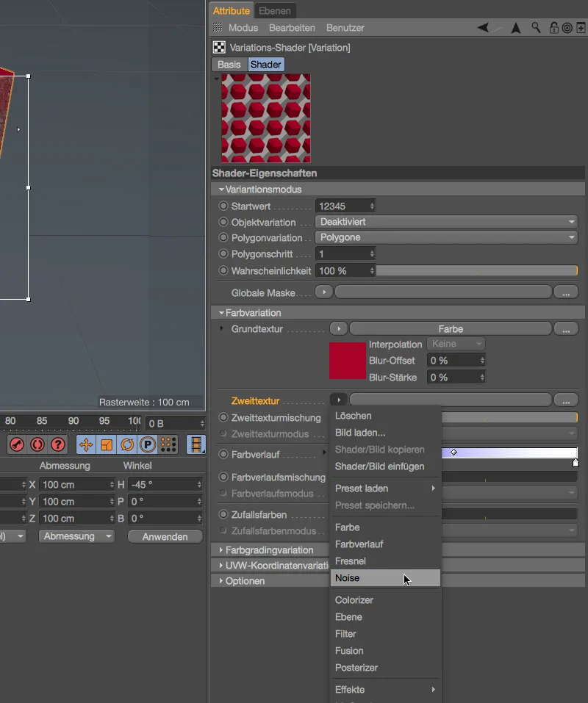
Task: Select the Basis tab
Action: click(229, 65)
